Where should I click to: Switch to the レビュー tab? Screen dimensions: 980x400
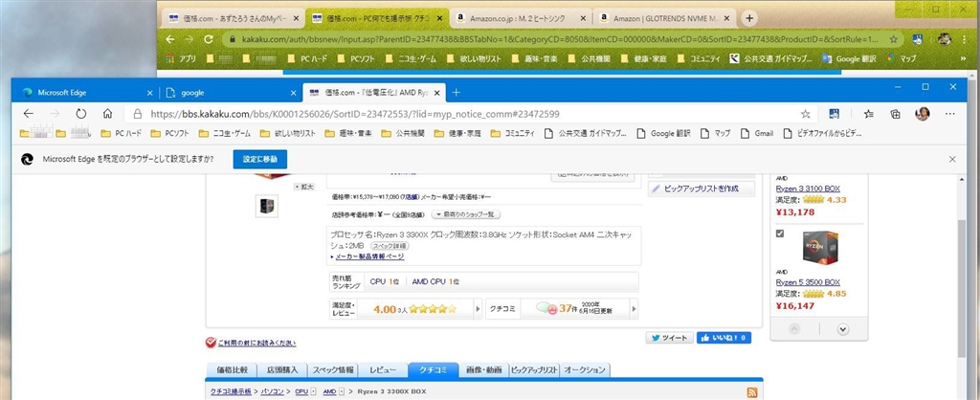383,370
